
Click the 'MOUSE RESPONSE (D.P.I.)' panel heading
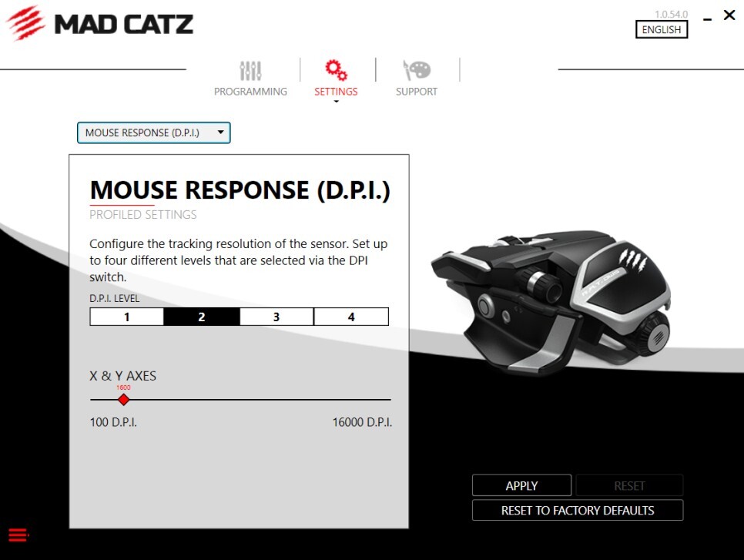pyautogui.click(x=240, y=190)
